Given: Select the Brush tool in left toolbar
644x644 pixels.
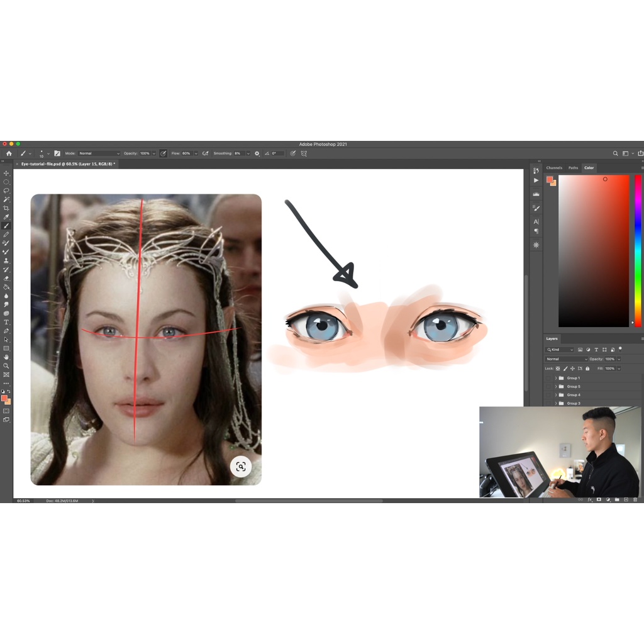Looking at the screenshot, I should 6,226.
